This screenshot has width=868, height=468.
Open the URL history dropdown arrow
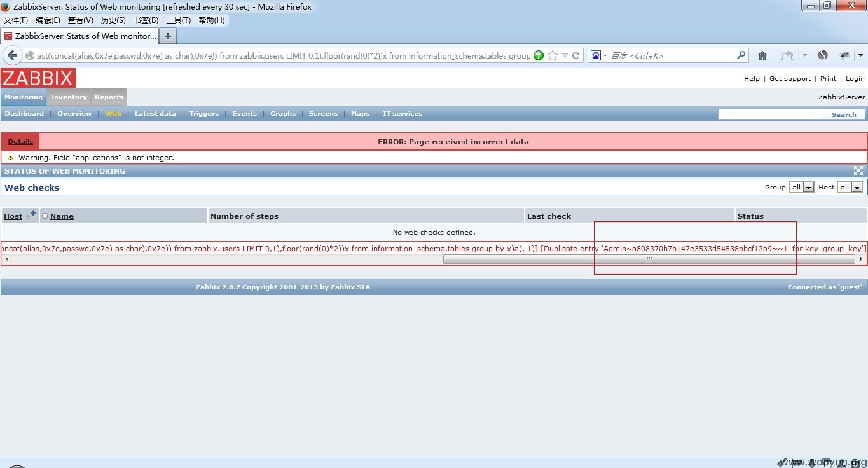click(x=565, y=56)
